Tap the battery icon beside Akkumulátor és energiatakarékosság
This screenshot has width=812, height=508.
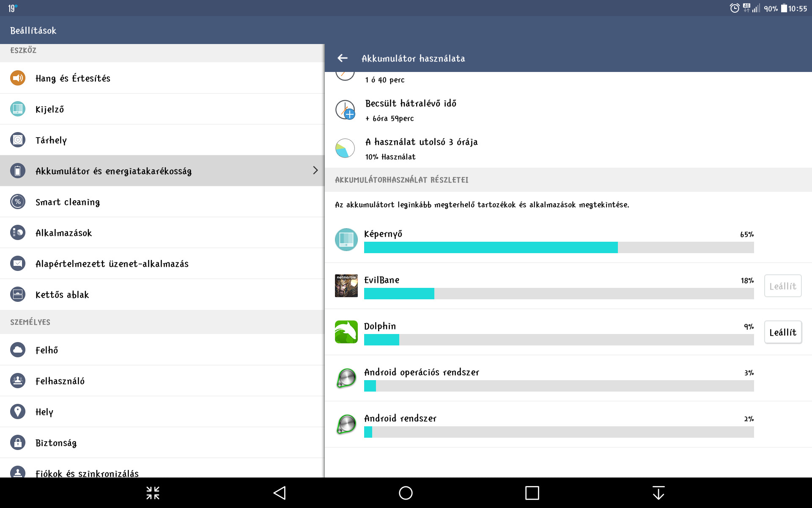click(x=18, y=171)
